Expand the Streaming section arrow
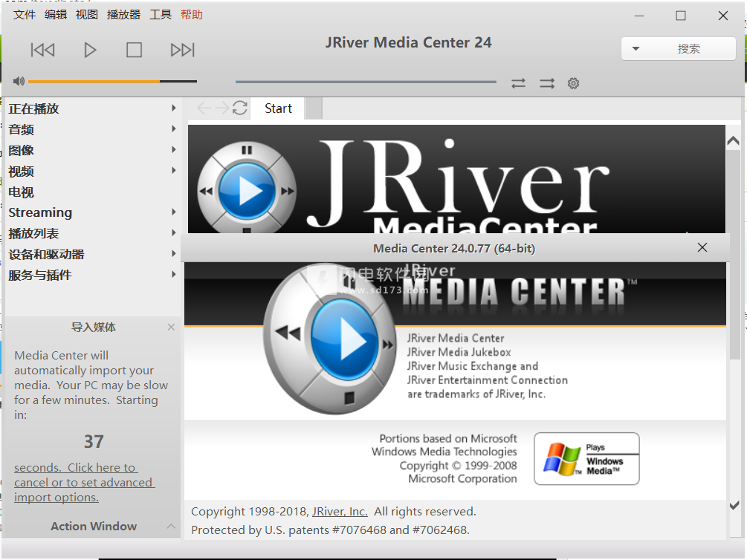Image resolution: width=747 pixels, height=560 pixels. 174,212
